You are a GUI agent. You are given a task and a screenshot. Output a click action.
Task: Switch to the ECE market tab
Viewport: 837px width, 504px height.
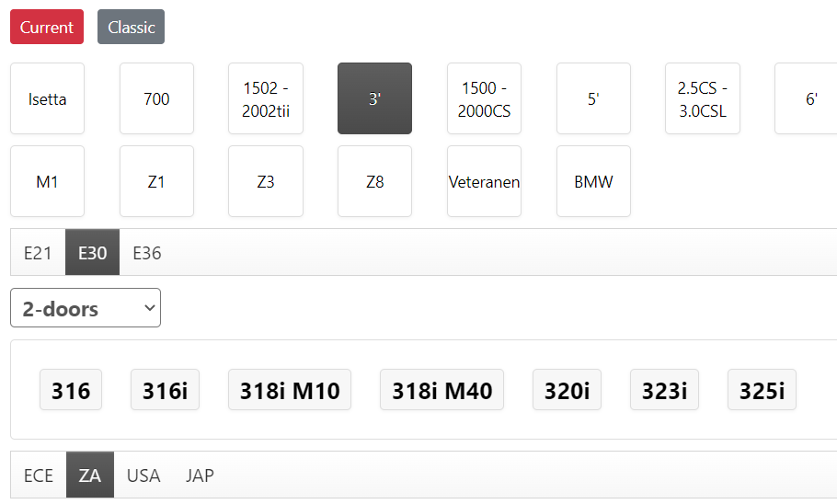coord(39,475)
